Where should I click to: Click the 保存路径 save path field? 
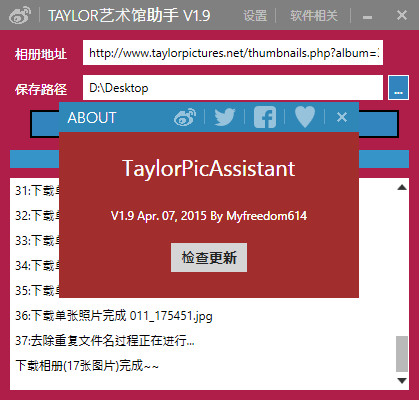coord(233,88)
